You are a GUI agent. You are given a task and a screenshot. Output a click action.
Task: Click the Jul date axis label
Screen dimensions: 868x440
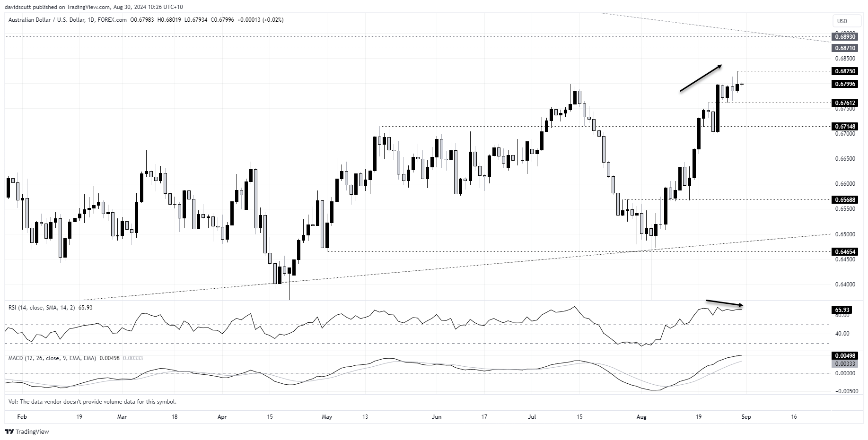point(532,417)
